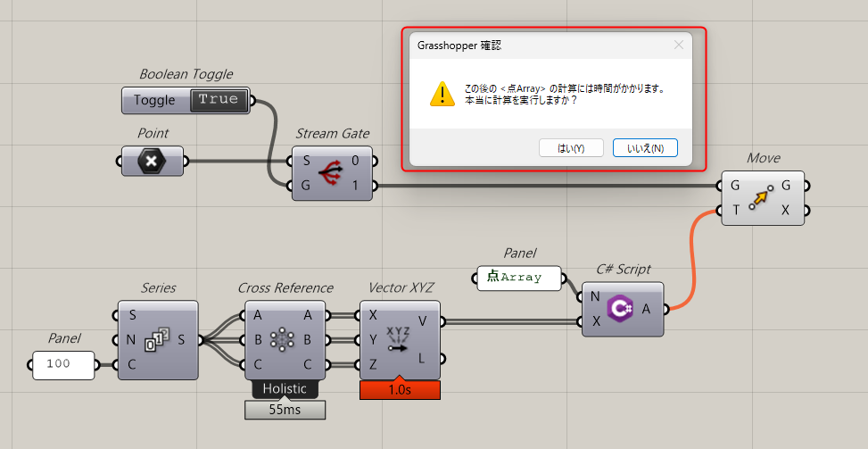The width and height of the screenshot is (868, 449).
Task: Close the Grasshopper 確認 dialog
Action: pyautogui.click(x=679, y=45)
